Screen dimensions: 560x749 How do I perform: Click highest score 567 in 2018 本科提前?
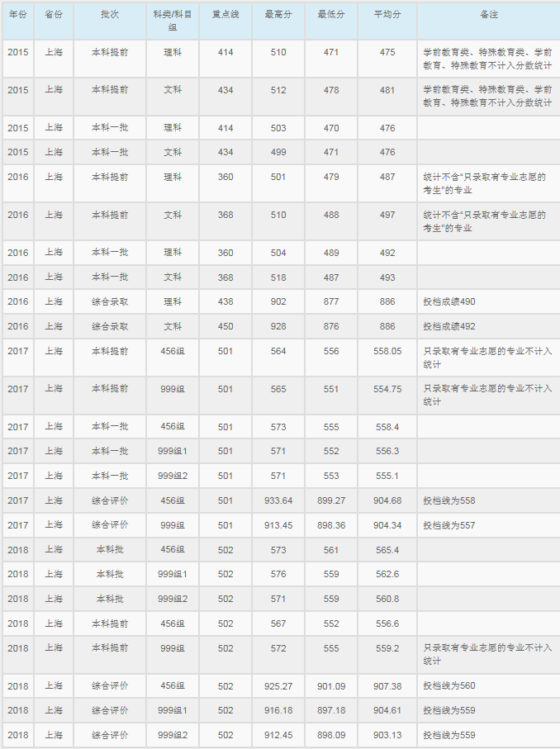pos(278,623)
